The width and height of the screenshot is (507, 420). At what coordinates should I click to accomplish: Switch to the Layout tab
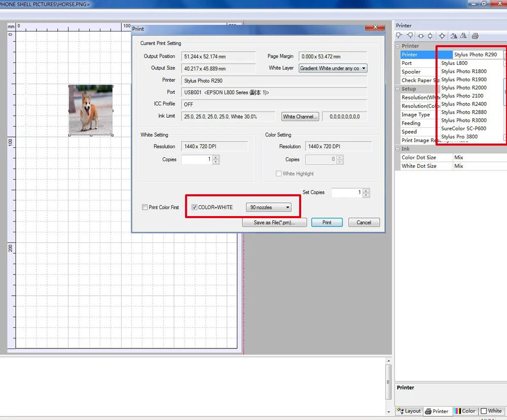coord(409,411)
